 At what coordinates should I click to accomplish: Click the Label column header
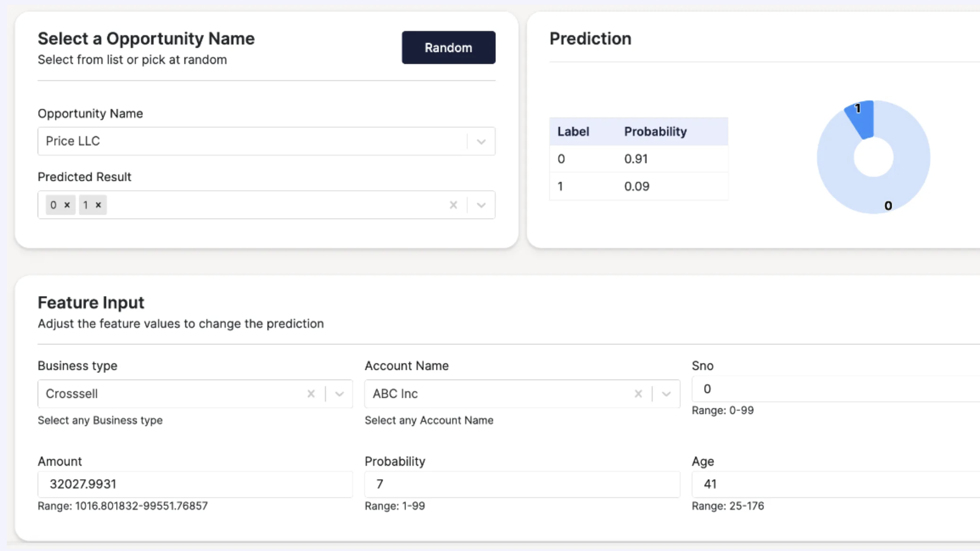[x=573, y=132]
